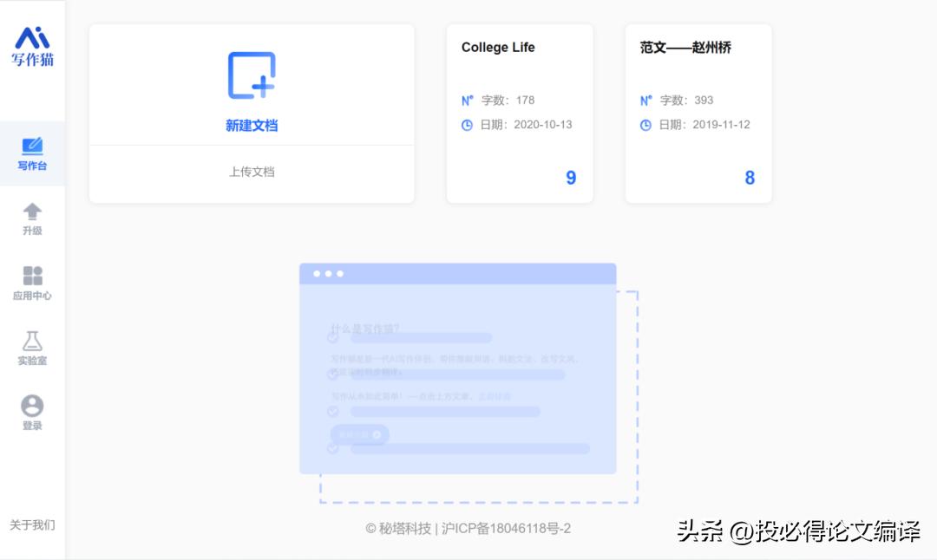The height and width of the screenshot is (560, 937).
Task: Click the new document plus icon
Action: point(251,76)
